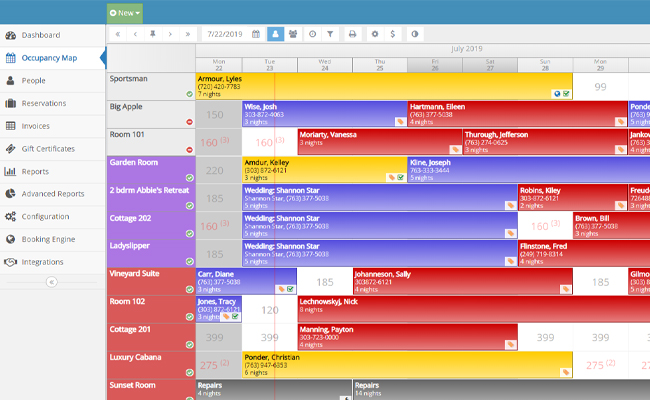The height and width of the screenshot is (400, 650).
Task: Toggle red status icon on Big Apple room
Action: click(189, 122)
